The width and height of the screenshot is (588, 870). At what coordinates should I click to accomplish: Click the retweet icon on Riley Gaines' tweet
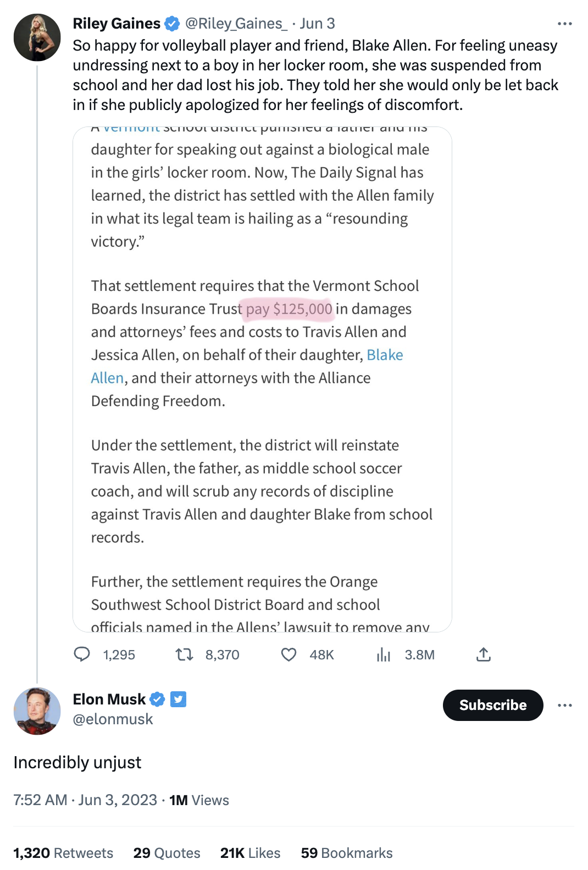click(x=184, y=654)
